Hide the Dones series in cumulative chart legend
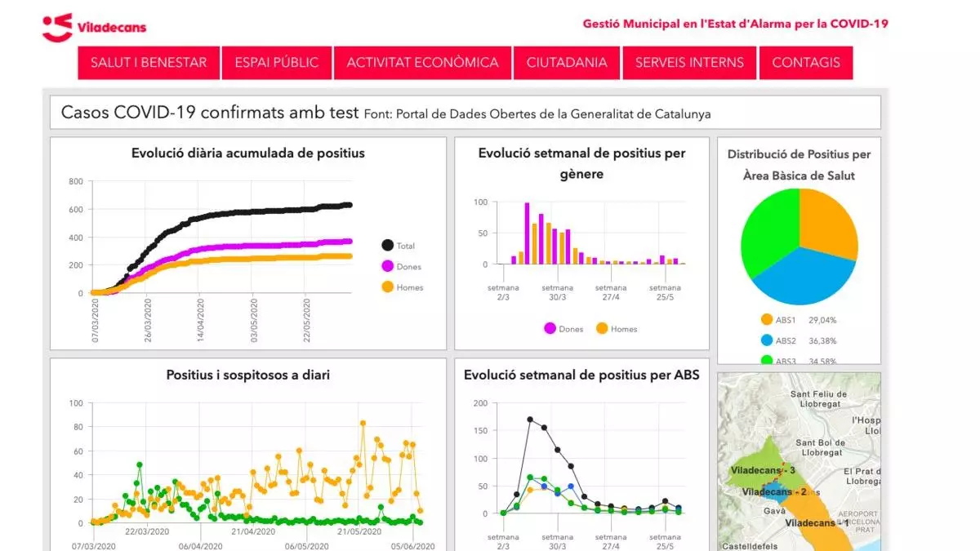The image size is (980, 551). (388, 266)
